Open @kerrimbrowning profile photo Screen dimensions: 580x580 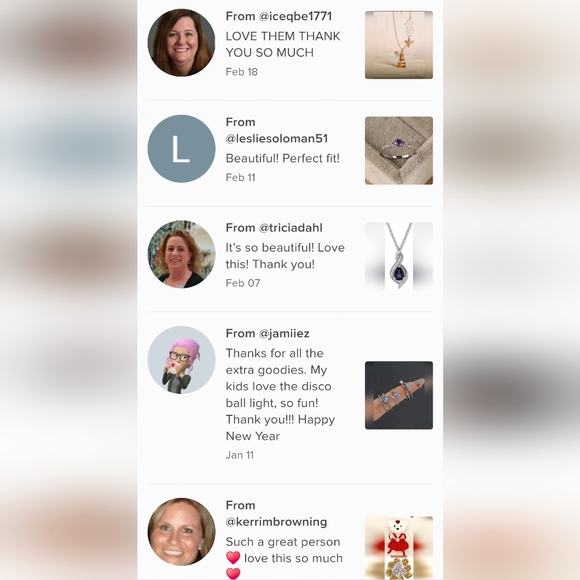click(x=181, y=532)
